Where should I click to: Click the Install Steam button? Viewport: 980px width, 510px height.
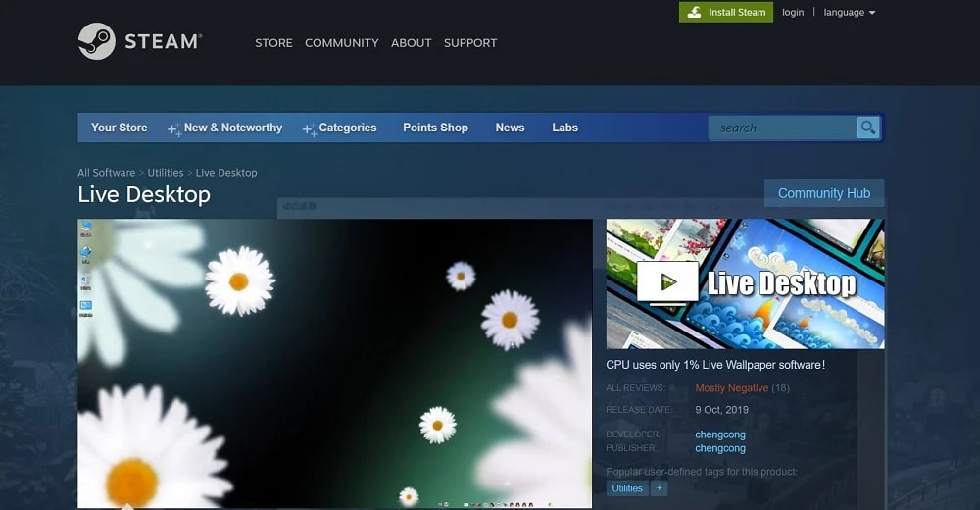726,12
